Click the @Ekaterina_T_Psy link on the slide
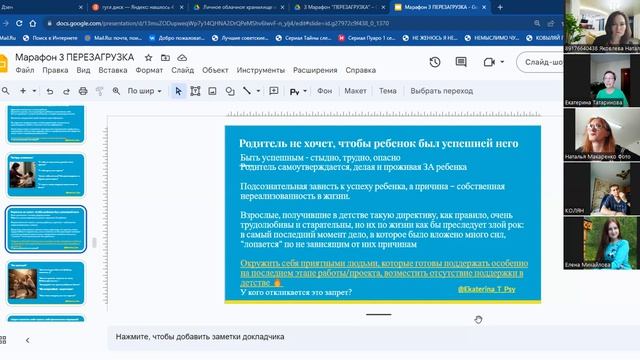The width and height of the screenshot is (640, 360). 487,289
